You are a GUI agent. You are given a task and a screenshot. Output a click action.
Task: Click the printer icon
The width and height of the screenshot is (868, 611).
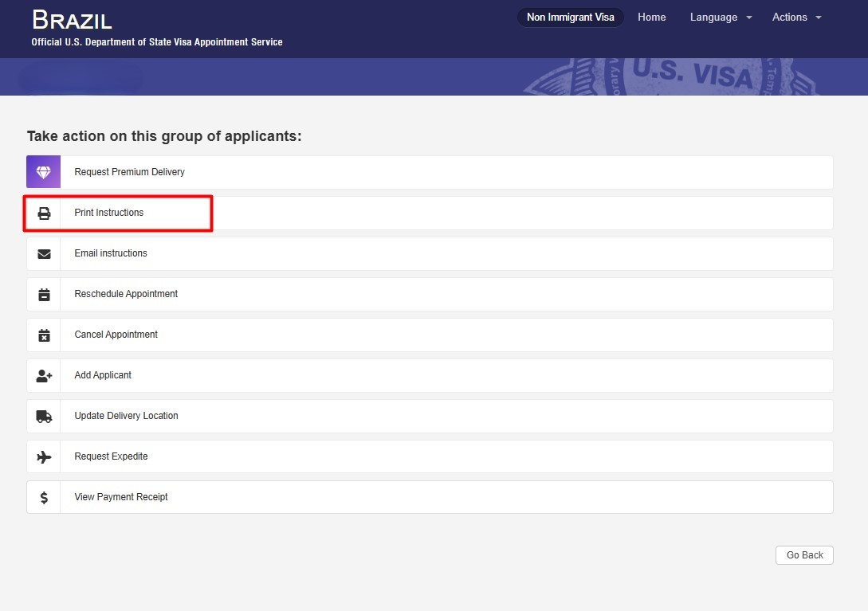tap(44, 213)
